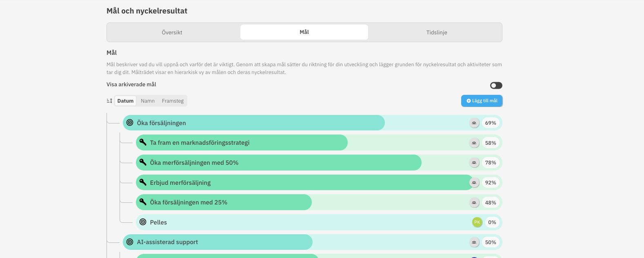Sort goals by Framsteg
This screenshot has height=258, width=644.
tap(173, 101)
